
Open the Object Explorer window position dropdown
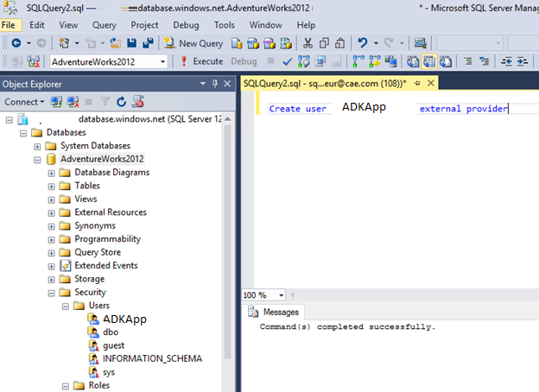(203, 84)
